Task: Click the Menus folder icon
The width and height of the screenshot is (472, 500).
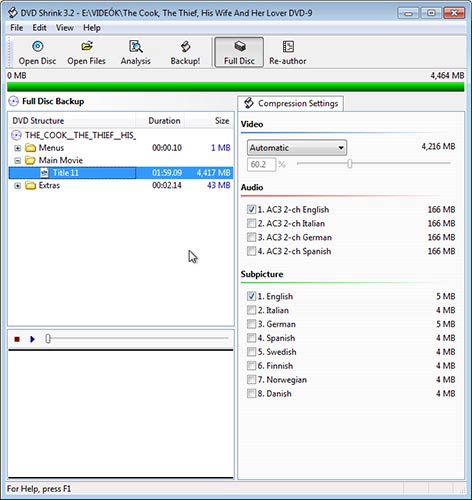Action: click(30, 148)
